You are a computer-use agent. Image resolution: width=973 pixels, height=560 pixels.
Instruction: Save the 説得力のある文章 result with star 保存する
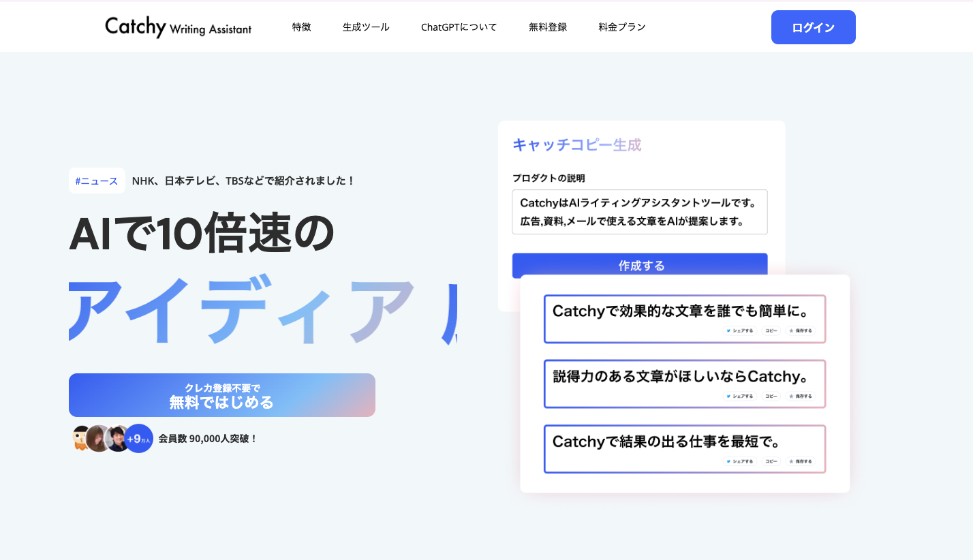pos(801,396)
